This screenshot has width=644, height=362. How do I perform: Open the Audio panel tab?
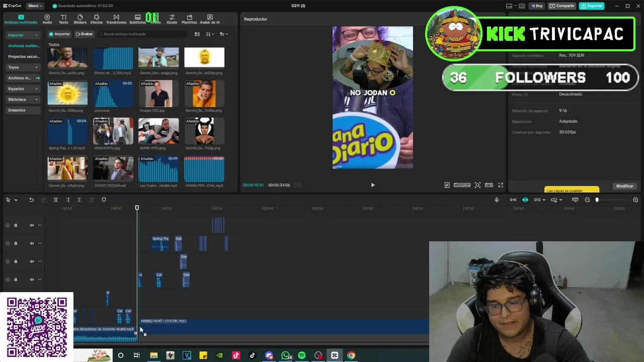[47, 19]
